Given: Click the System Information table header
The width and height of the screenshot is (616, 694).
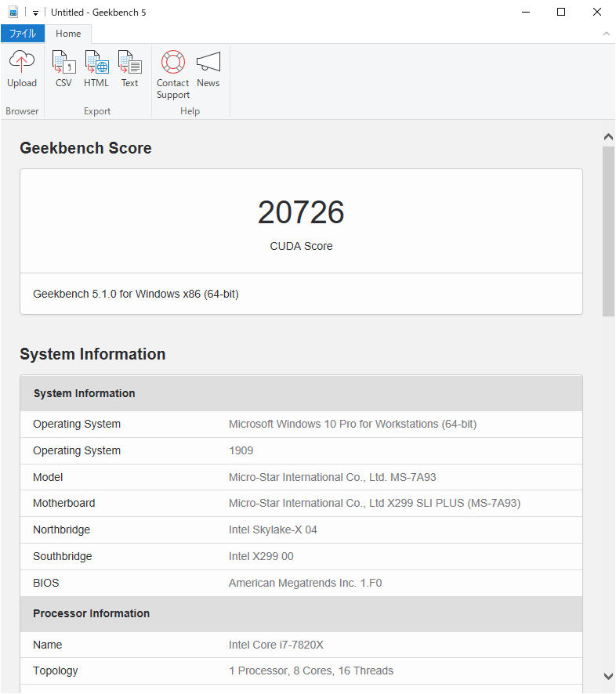Looking at the screenshot, I should click(301, 393).
